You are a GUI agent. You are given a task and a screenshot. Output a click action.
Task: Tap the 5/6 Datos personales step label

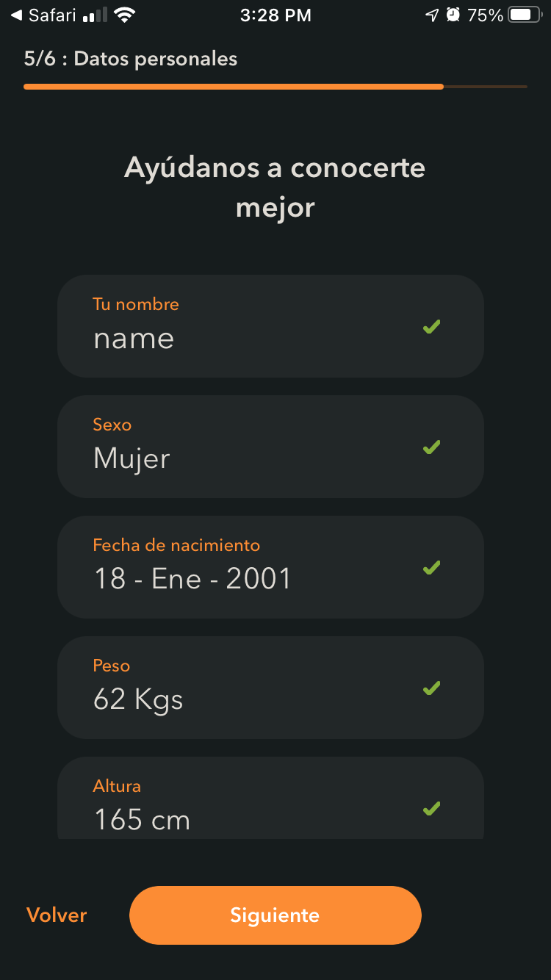[131, 59]
